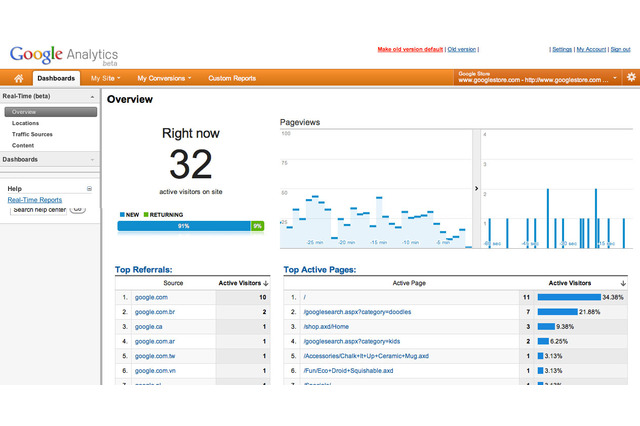The image size is (640, 426).
Task: Open the My Site dropdown menu
Action: [105, 77]
